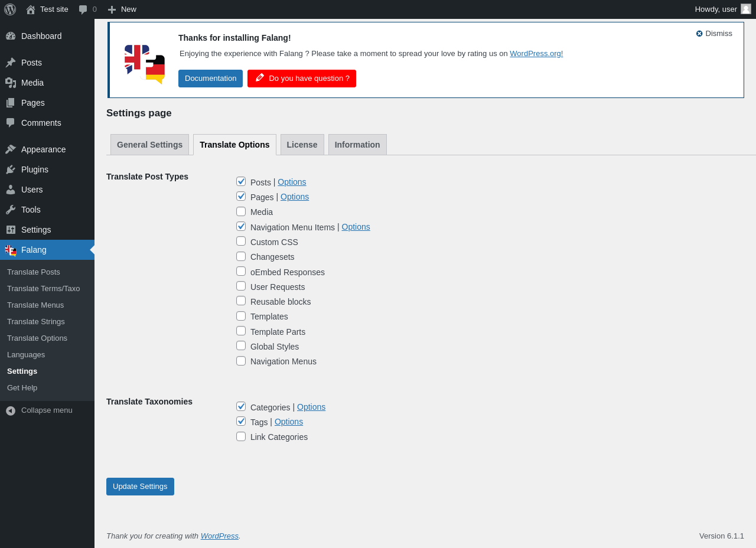The height and width of the screenshot is (548, 756).
Task: Click the Test site home icon
Action: pyautogui.click(x=31, y=9)
